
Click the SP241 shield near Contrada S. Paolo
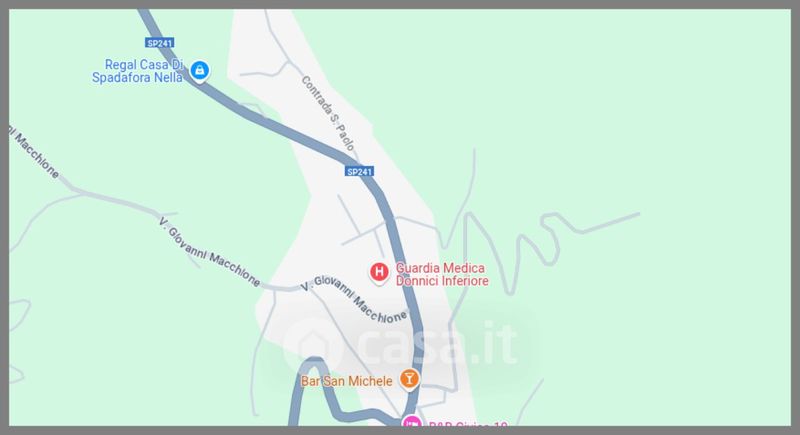coord(359,172)
